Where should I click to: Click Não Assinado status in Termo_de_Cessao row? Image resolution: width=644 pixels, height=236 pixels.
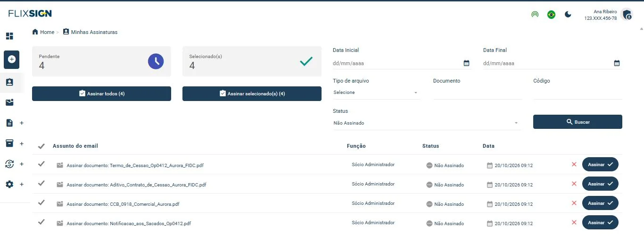pos(449,166)
